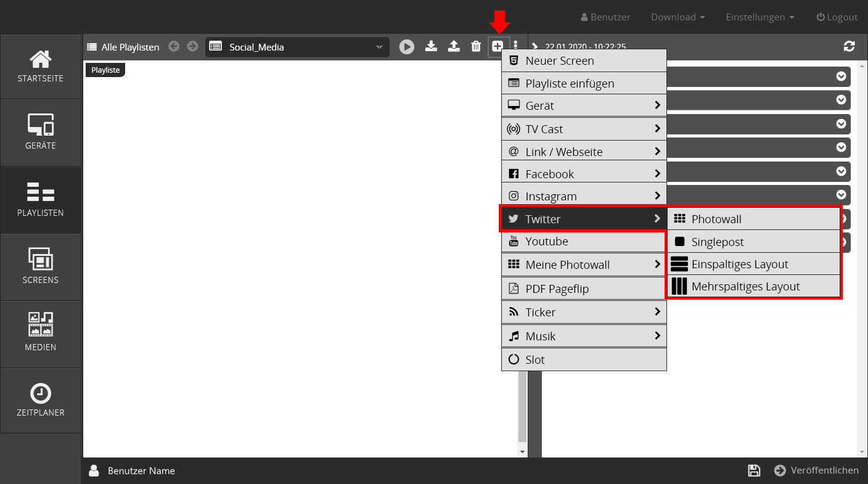Expand right panel with arrow beside date
This screenshot has height=484, width=868.
tap(535, 46)
